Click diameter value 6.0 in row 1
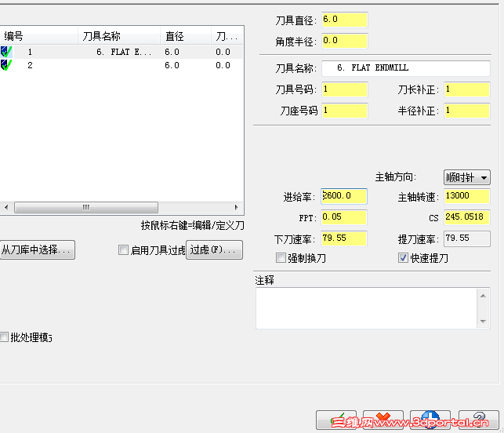The width and height of the screenshot is (504, 433). (172, 52)
